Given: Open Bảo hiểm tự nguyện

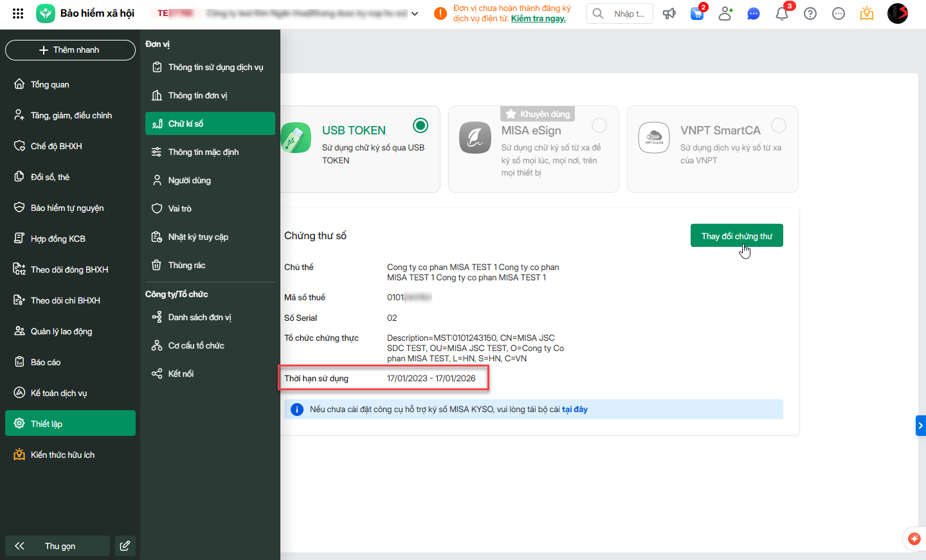Looking at the screenshot, I should click(x=70, y=208).
